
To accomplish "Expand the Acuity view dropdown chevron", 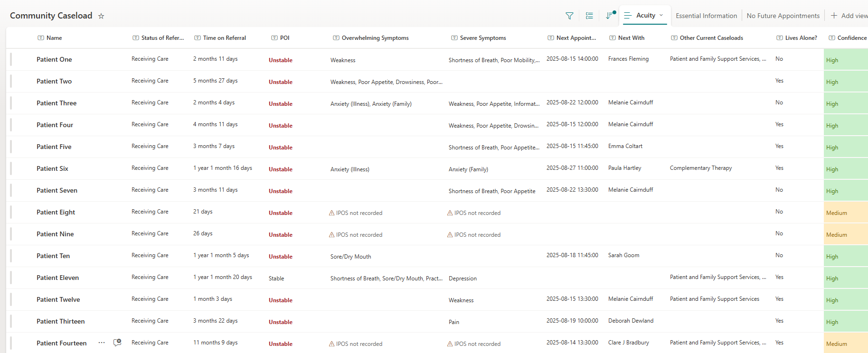I will (x=661, y=15).
